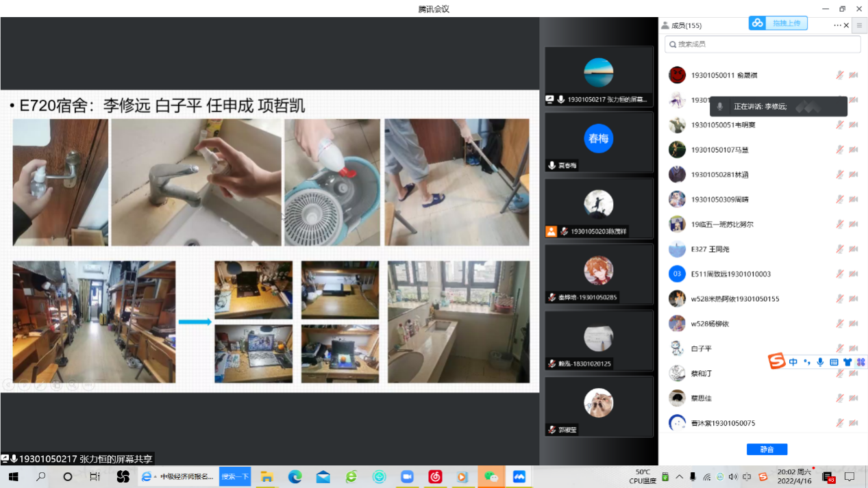Select member w528米热阿依19301050155
This screenshot has width=868, height=488.
tap(762, 299)
